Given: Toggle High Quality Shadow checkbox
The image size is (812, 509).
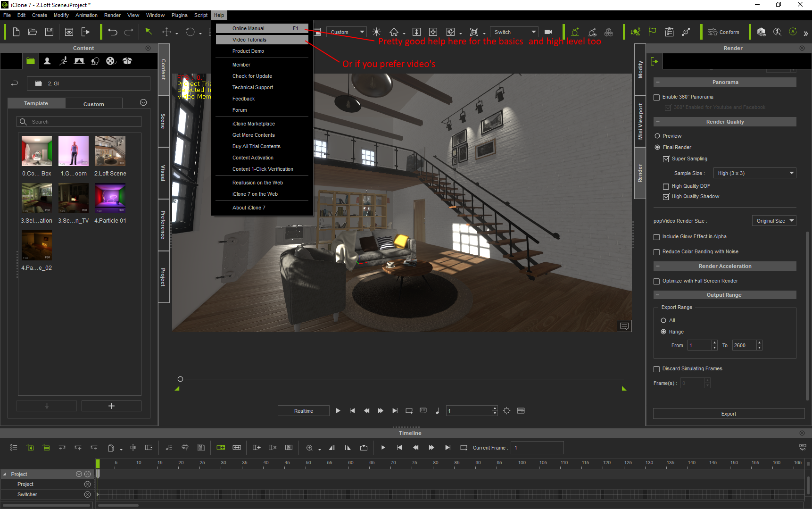Looking at the screenshot, I should pyautogui.click(x=666, y=197).
